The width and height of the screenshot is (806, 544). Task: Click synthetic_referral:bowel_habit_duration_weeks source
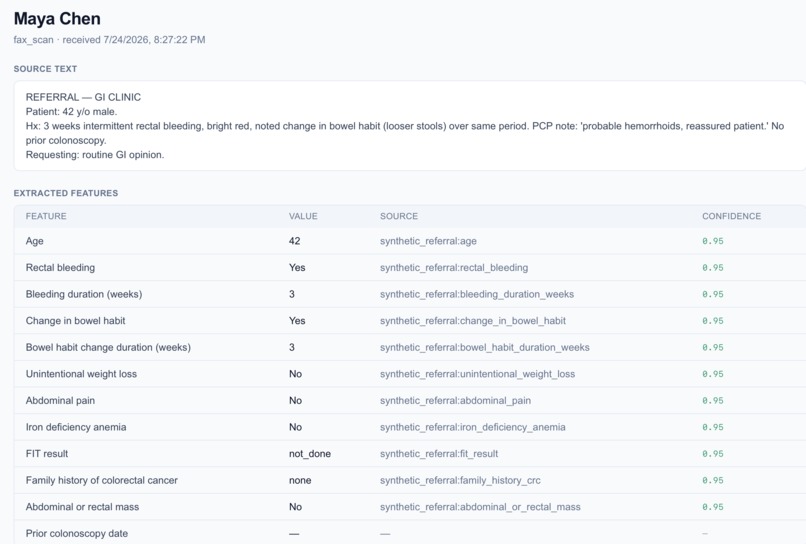[x=485, y=348]
